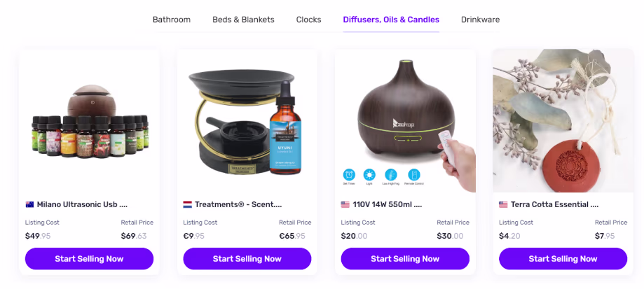
Task: Open the terra cotta pendant product image
Action: point(563,121)
